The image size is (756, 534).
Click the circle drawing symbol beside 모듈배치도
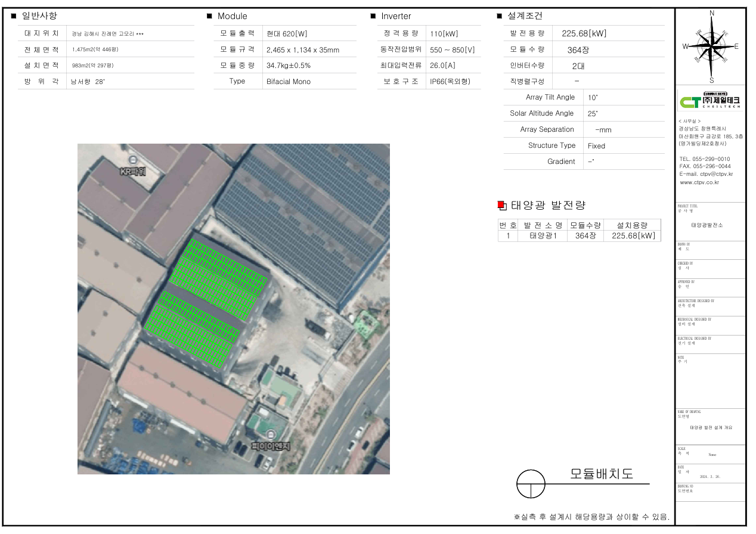pyautogui.click(x=531, y=483)
